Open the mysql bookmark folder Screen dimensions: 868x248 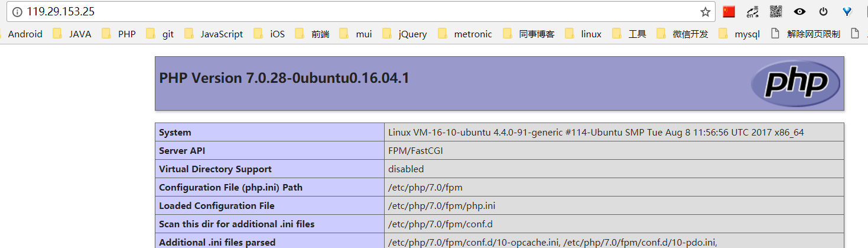(739, 34)
